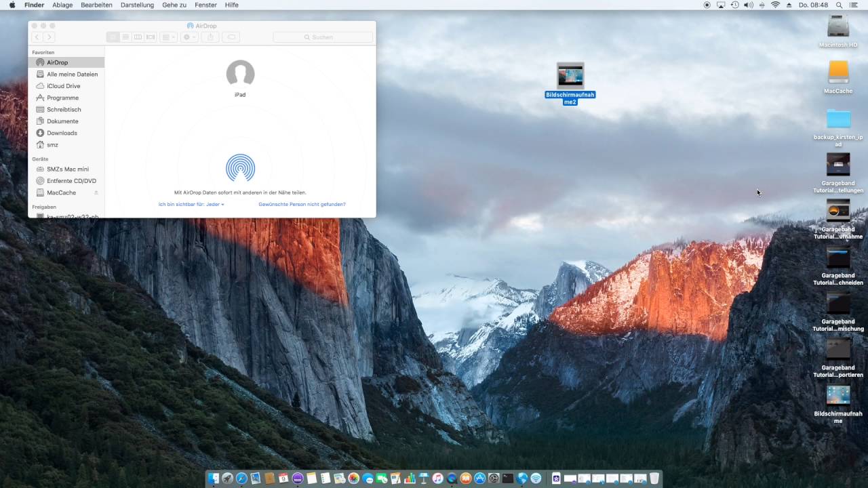The width and height of the screenshot is (868, 488).
Task: Open the Time Machine menu icon
Action: (x=735, y=5)
